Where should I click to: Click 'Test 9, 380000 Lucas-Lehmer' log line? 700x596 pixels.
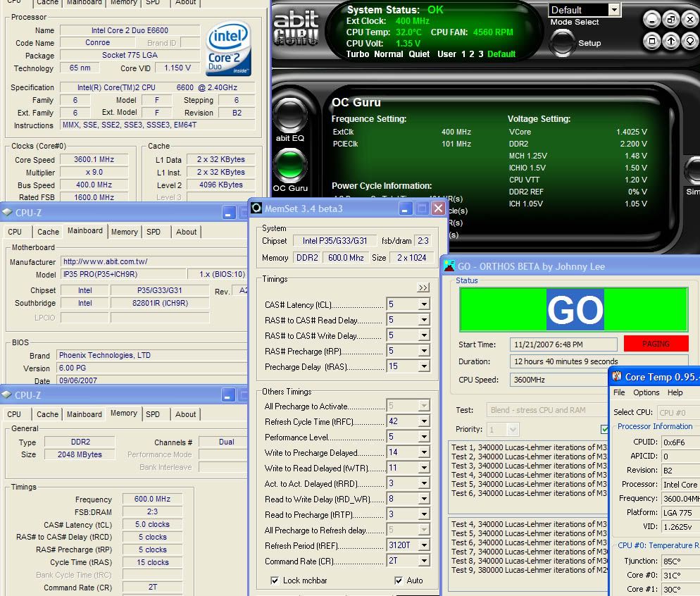pyautogui.click(x=529, y=570)
